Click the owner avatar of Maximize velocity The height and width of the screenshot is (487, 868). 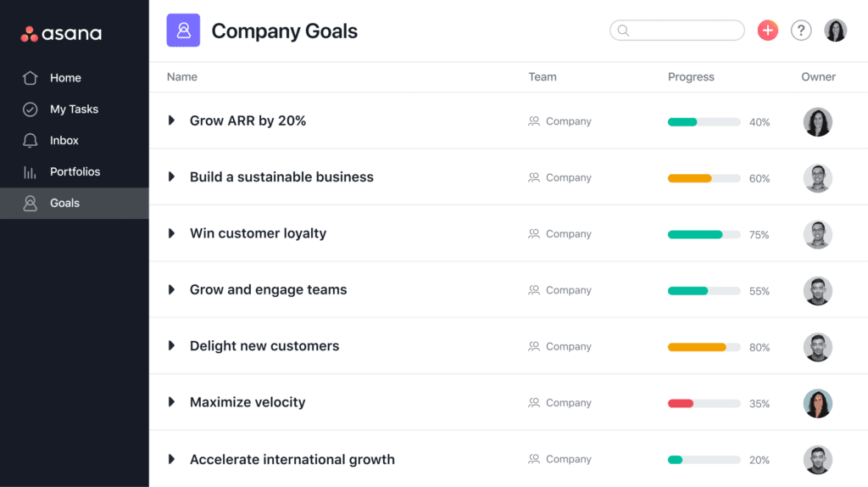point(818,404)
